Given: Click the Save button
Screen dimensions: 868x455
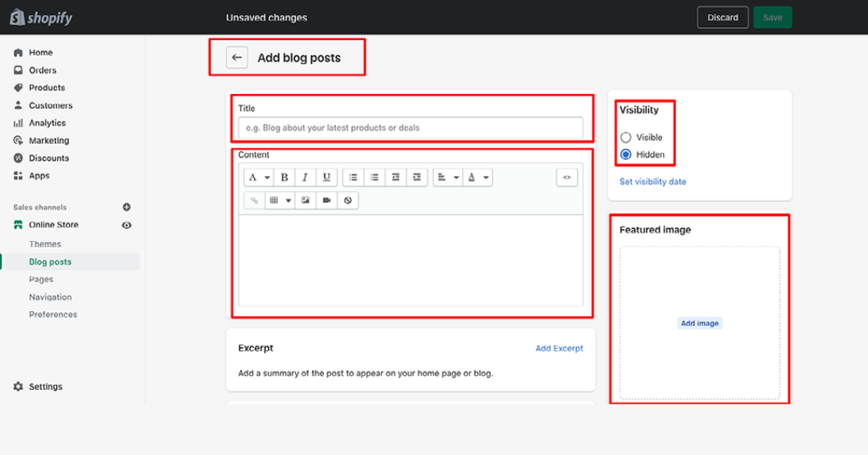Looking at the screenshot, I should point(772,17).
